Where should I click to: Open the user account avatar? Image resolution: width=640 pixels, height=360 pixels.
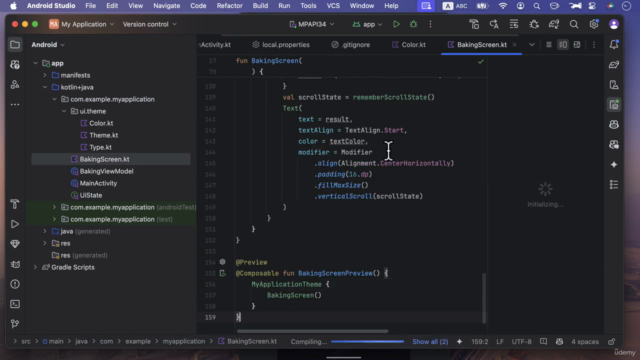pos(613,24)
